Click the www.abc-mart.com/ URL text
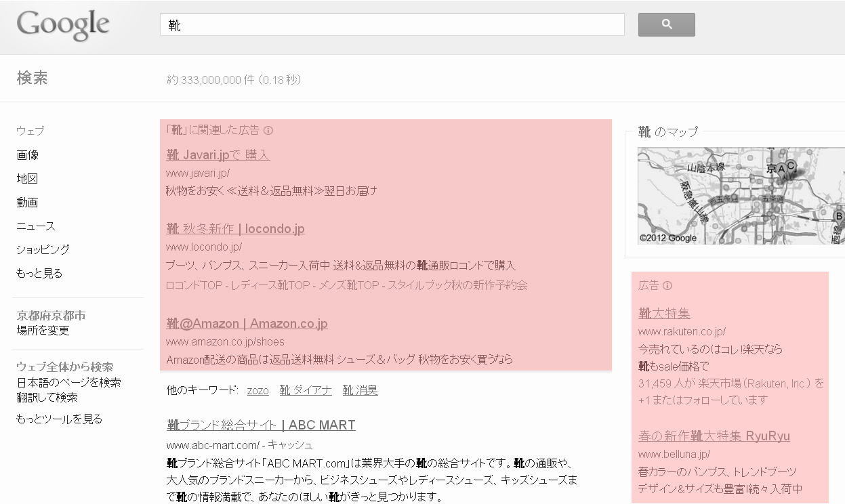Viewport: 845px width, 504px height. [213, 445]
